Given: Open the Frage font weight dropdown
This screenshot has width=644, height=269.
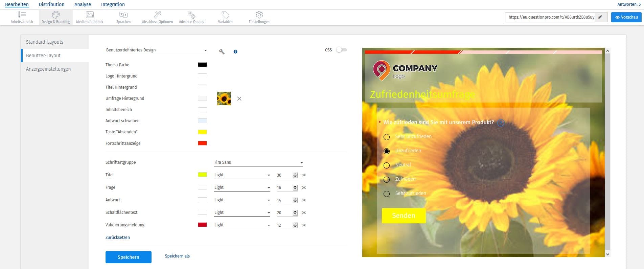Looking at the screenshot, I should pos(242,187).
